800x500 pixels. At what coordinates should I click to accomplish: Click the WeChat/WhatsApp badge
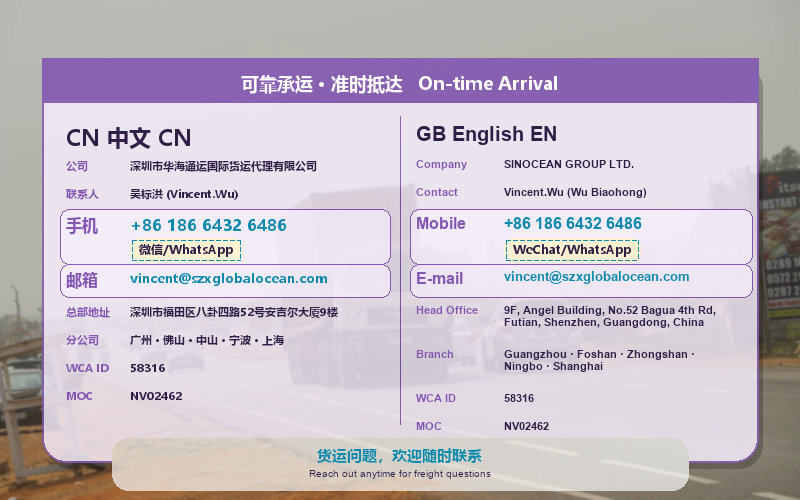coord(572,250)
